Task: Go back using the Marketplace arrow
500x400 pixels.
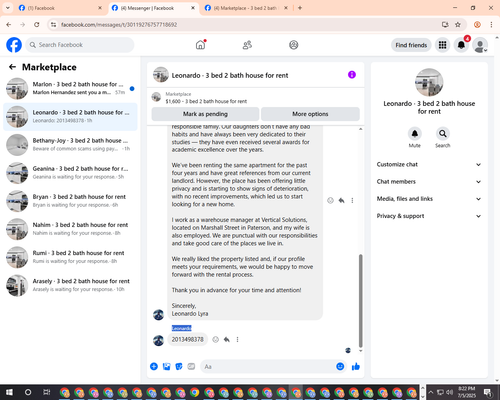Action: pos(12,67)
